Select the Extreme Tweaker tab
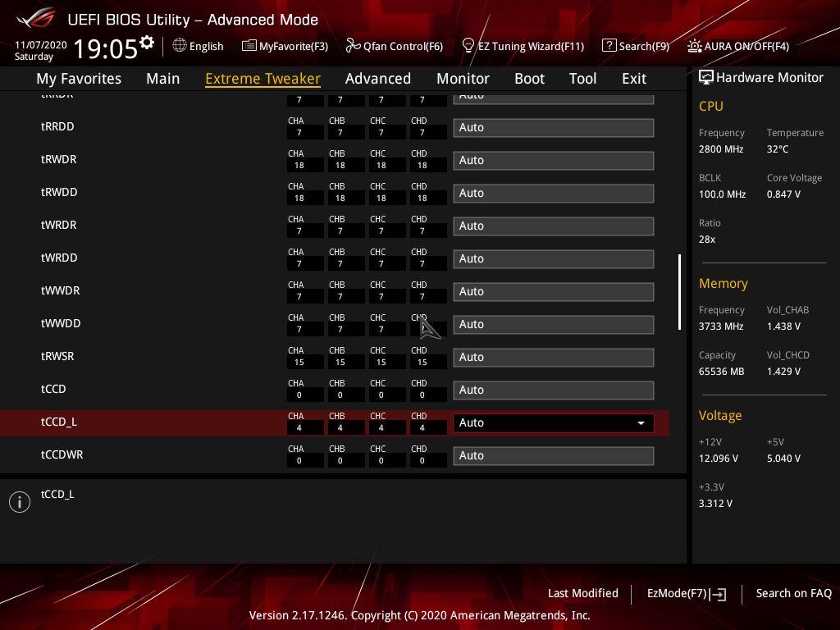This screenshot has width=840, height=630. click(x=262, y=79)
